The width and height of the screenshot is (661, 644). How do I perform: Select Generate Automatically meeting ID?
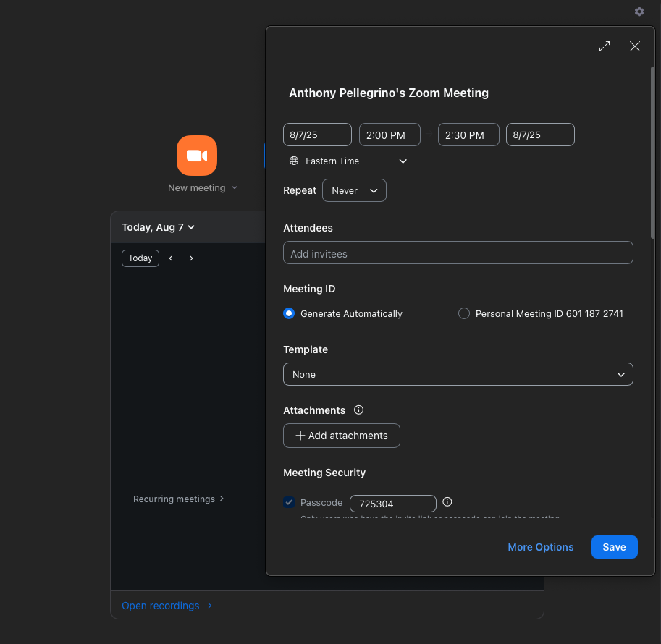289,313
